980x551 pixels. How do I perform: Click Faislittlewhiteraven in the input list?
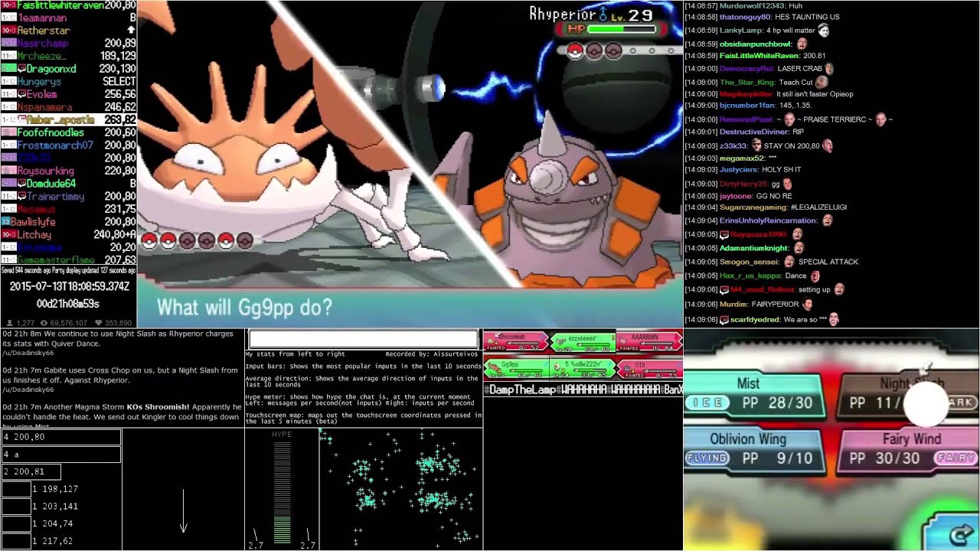point(59,5)
